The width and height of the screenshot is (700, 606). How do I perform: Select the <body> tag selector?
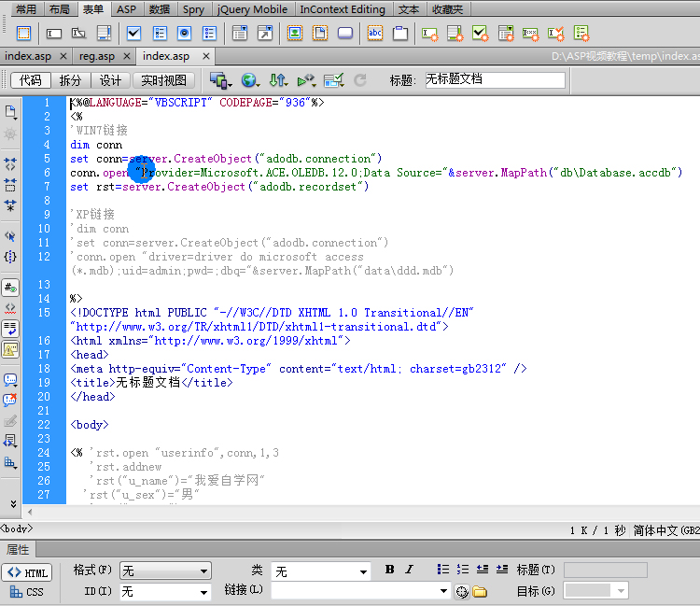[x=17, y=528]
